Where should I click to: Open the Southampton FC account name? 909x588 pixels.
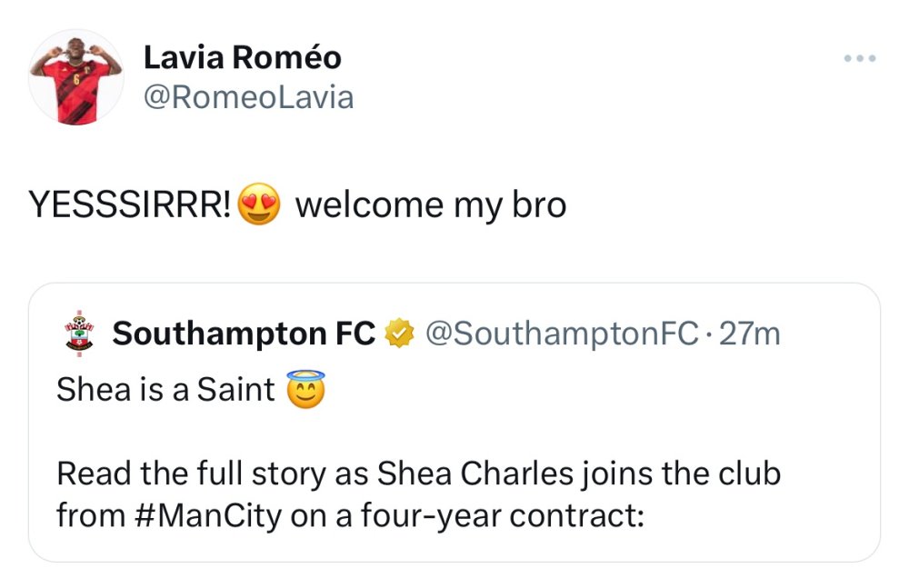[244, 334]
